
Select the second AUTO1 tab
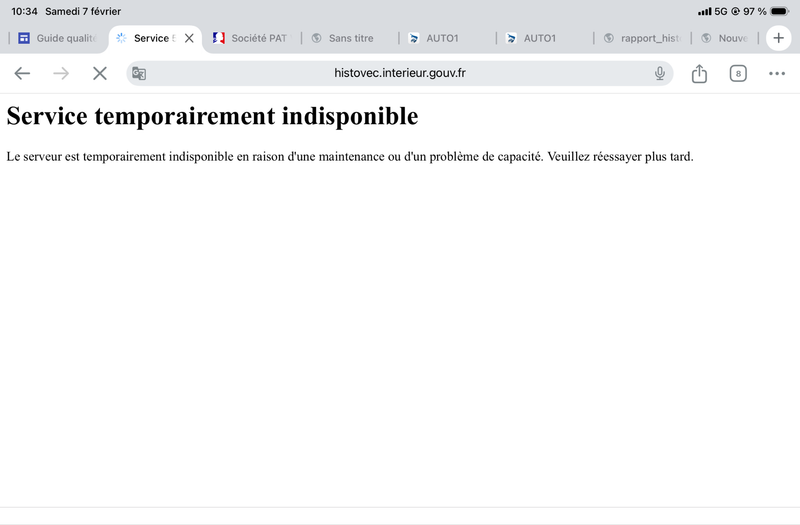point(545,38)
